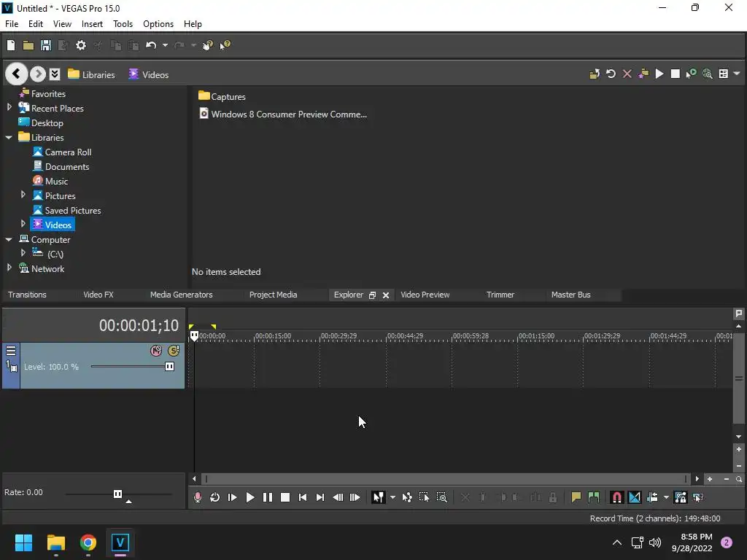
Task: Select the Envelope Edit tool
Action: [407, 497]
